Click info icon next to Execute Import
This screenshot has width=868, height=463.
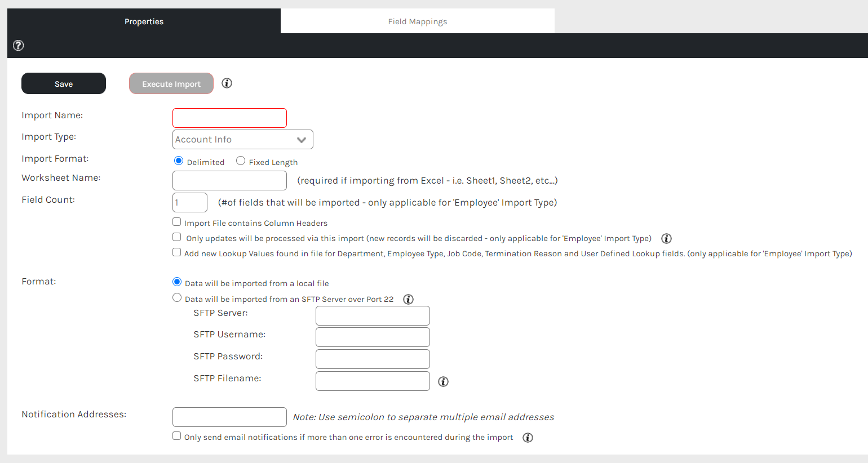(x=227, y=83)
